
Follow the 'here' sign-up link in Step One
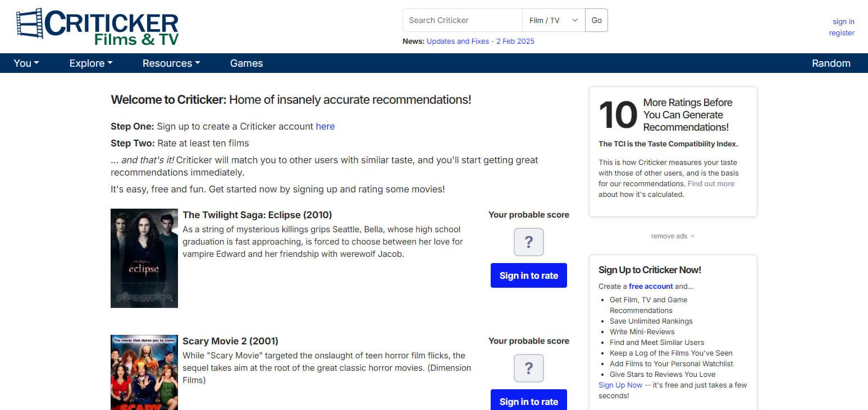tap(325, 126)
